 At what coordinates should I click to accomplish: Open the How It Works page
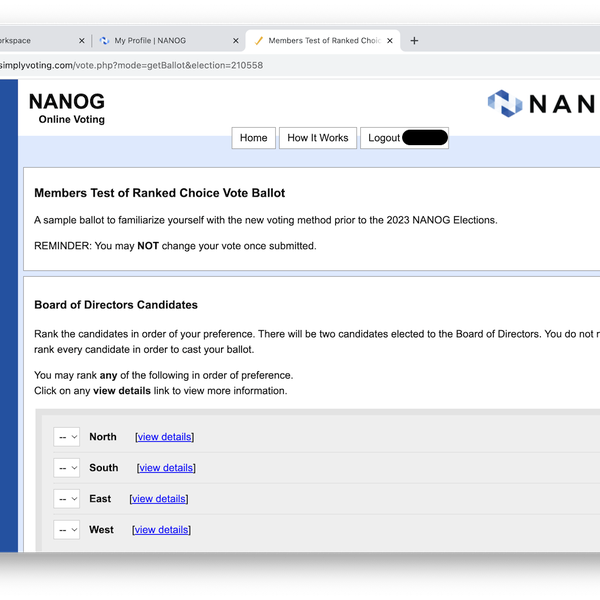click(x=318, y=138)
